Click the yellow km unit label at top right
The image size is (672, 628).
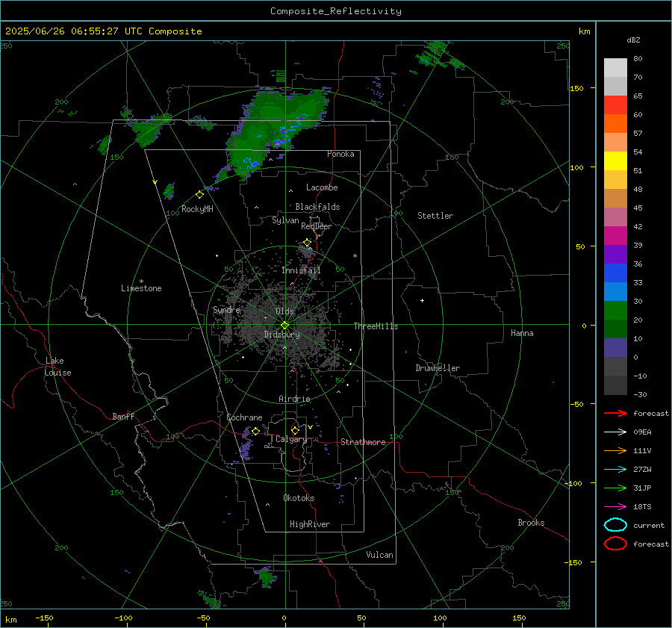(584, 31)
